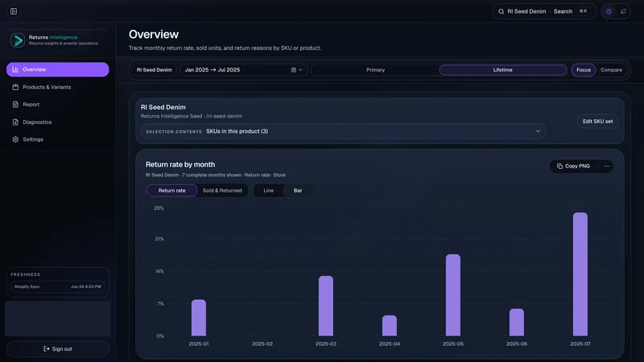This screenshot has width=644, height=362.
Task: Click the chevron beside the calendar icon
Action: (x=300, y=70)
